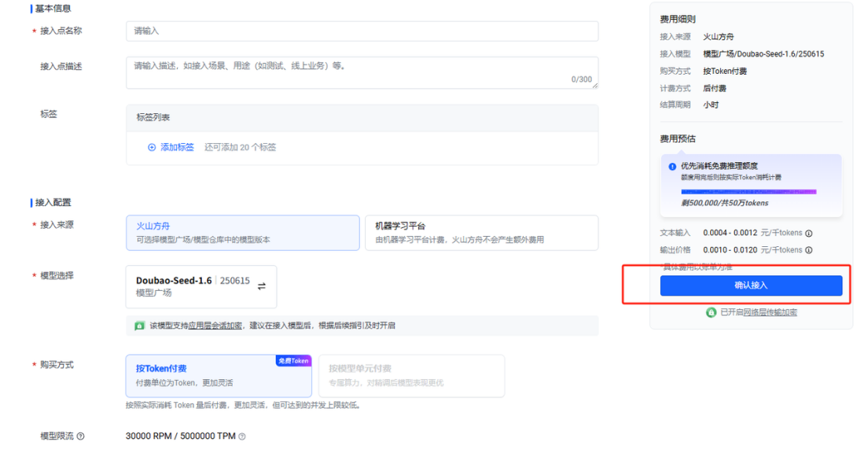The width and height of the screenshot is (868, 453).
Task: Open the Doubao-Seed-1.6 model selector
Action: click(200, 286)
